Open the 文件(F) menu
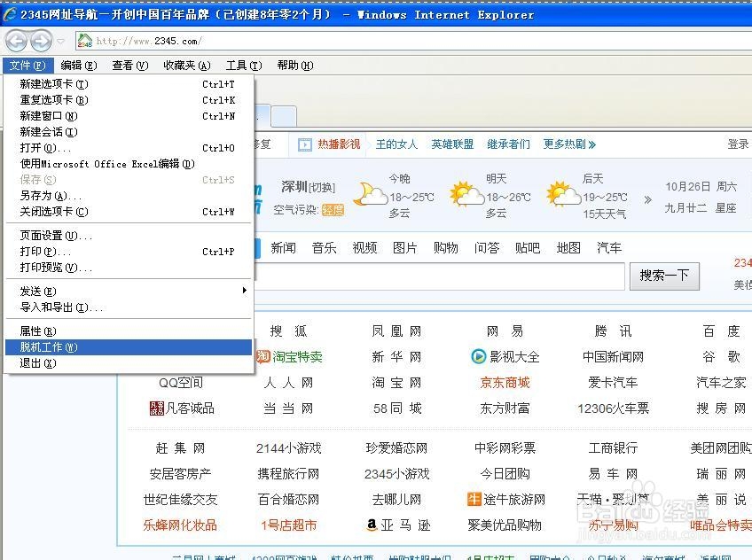 point(27,66)
